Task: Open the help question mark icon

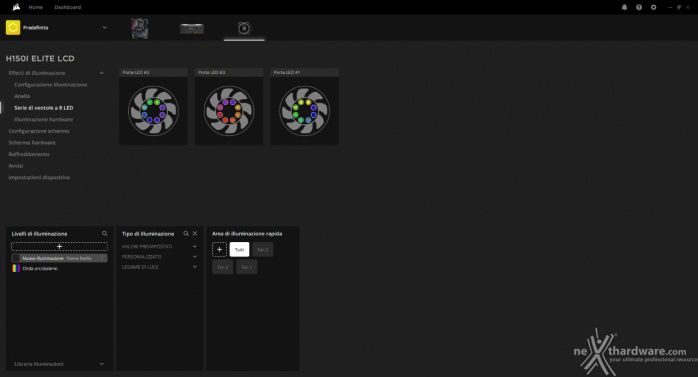Action: 639,7
